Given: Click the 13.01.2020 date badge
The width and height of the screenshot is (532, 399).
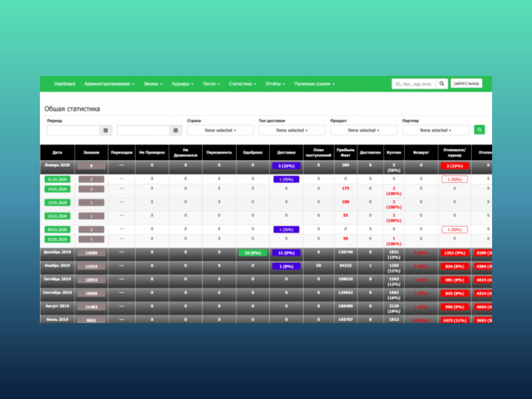Looking at the screenshot, I should [x=57, y=203].
